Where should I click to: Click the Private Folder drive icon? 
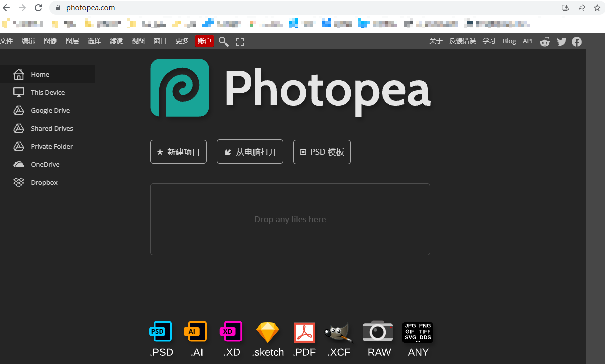(x=19, y=146)
